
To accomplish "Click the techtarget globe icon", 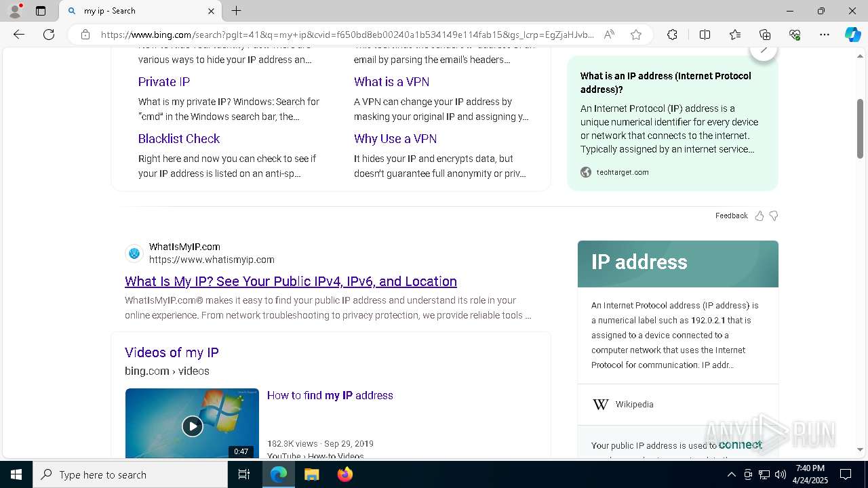I will pos(586,172).
